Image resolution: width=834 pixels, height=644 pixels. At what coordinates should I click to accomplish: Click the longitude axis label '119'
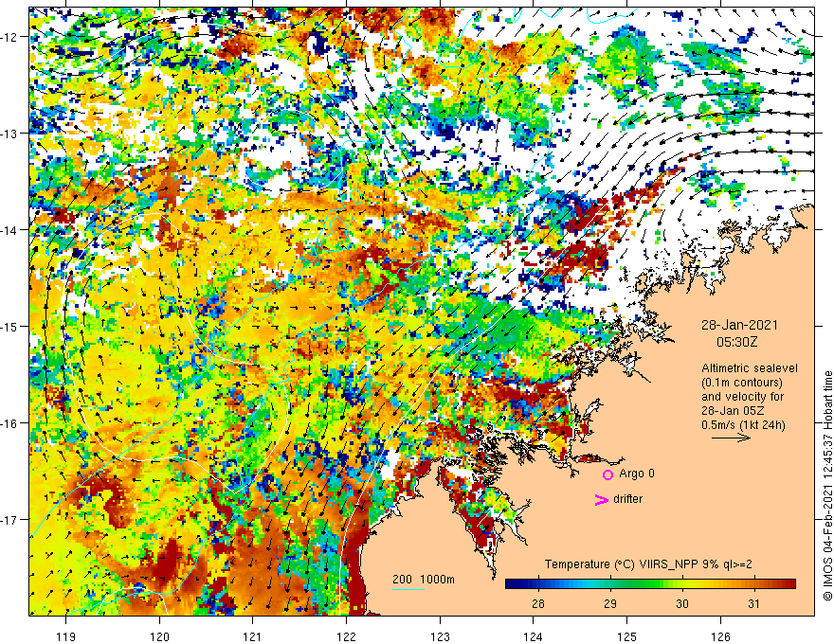coord(66,636)
